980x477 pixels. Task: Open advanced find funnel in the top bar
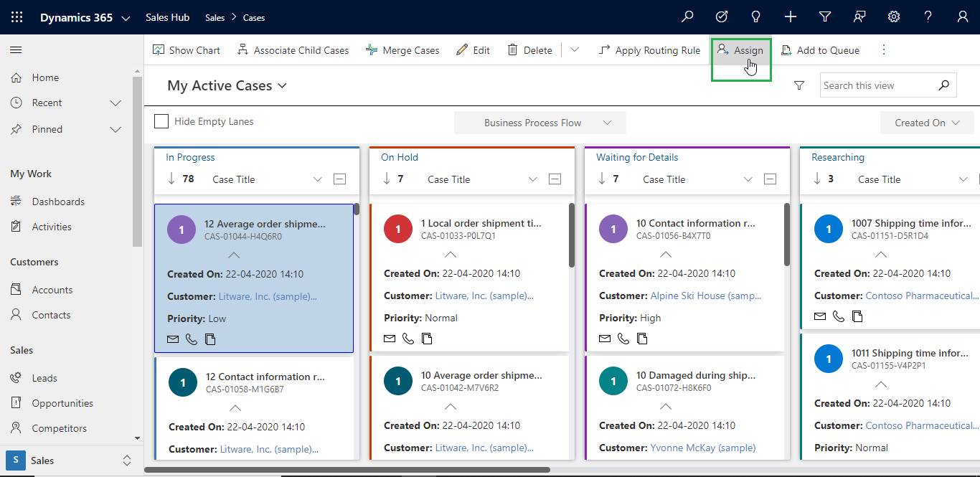[x=825, y=17]
